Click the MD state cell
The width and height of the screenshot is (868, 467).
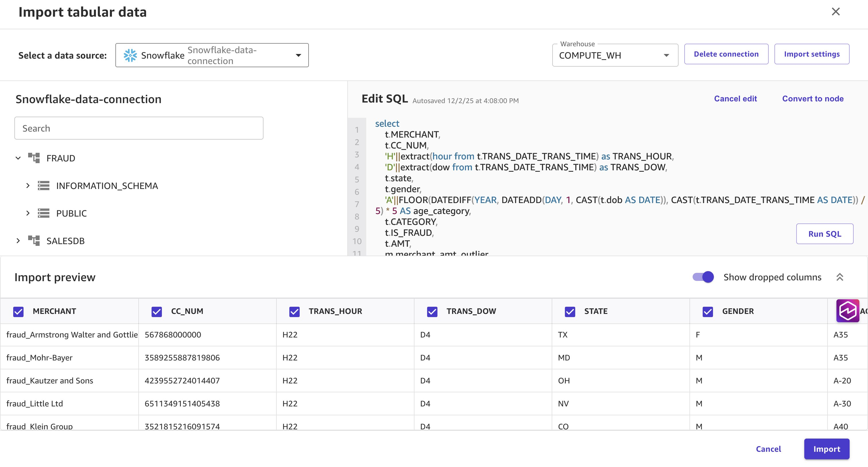(x=621, y=358)
